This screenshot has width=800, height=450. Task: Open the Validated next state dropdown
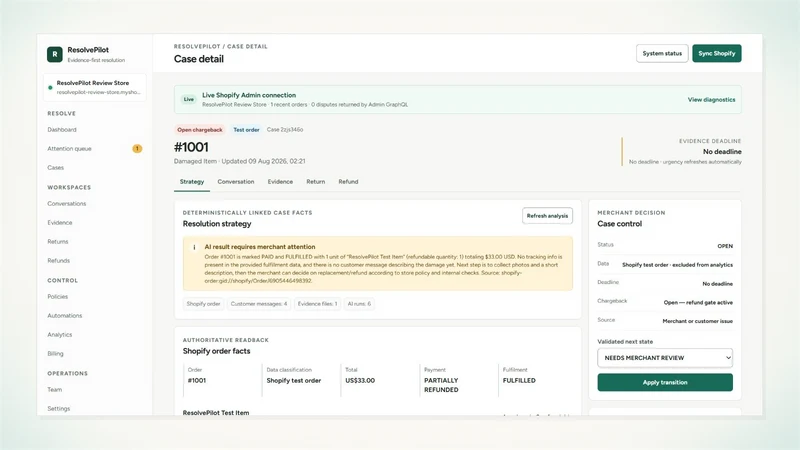(665, 358)
